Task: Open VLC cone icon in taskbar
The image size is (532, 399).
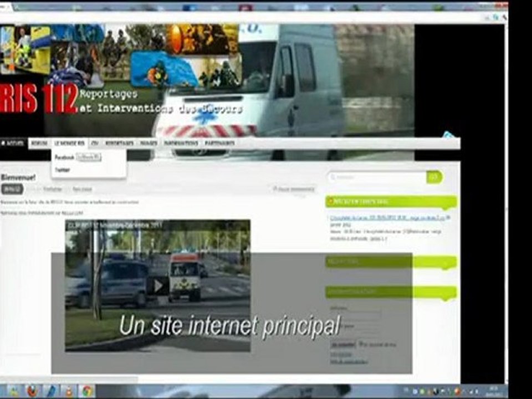Action: (x=69, y=392)
